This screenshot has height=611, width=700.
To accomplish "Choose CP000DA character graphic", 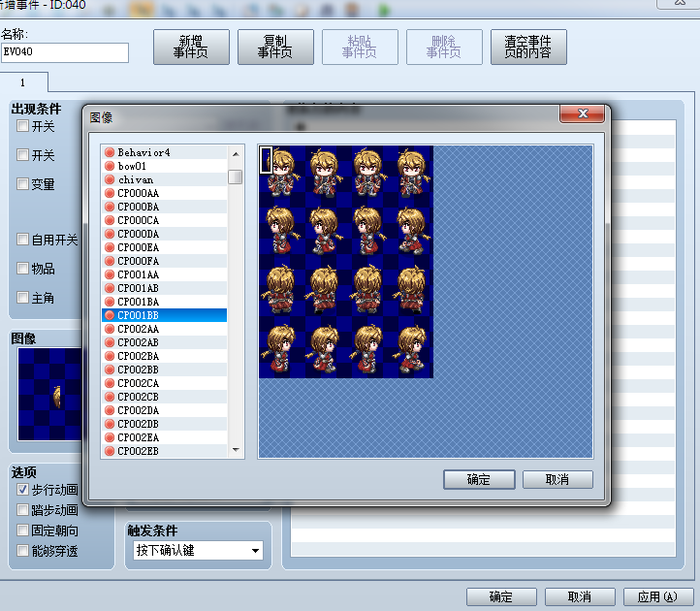I will click(164, 234).
